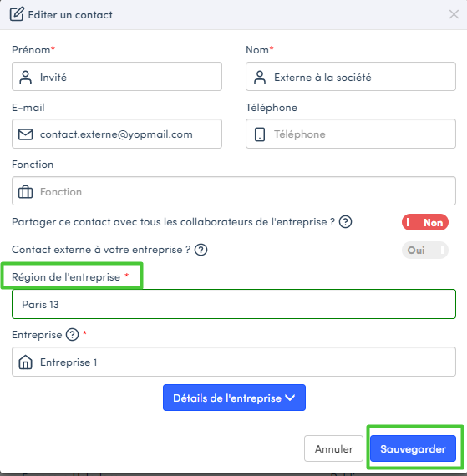Close the Editer un contact dialog

pos(454,14)
